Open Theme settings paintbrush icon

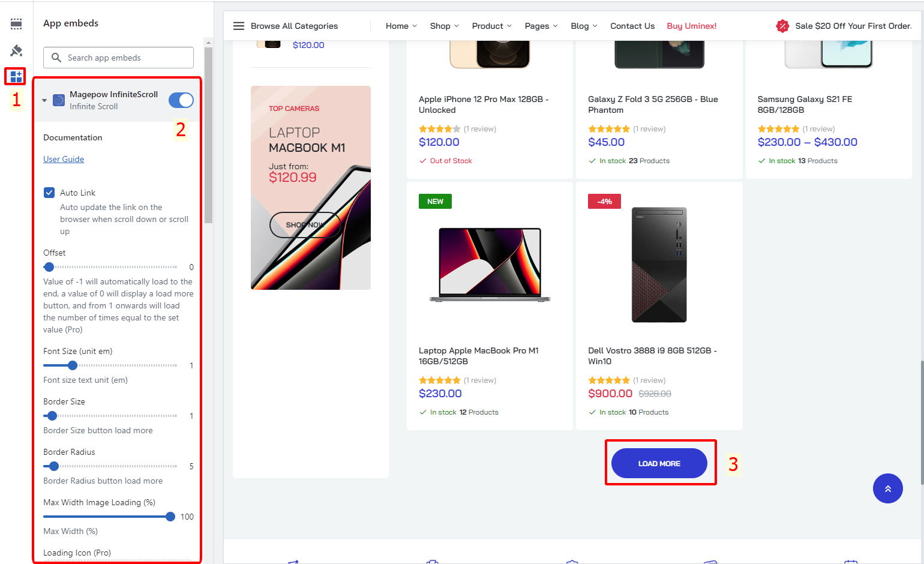pos(16,50)
